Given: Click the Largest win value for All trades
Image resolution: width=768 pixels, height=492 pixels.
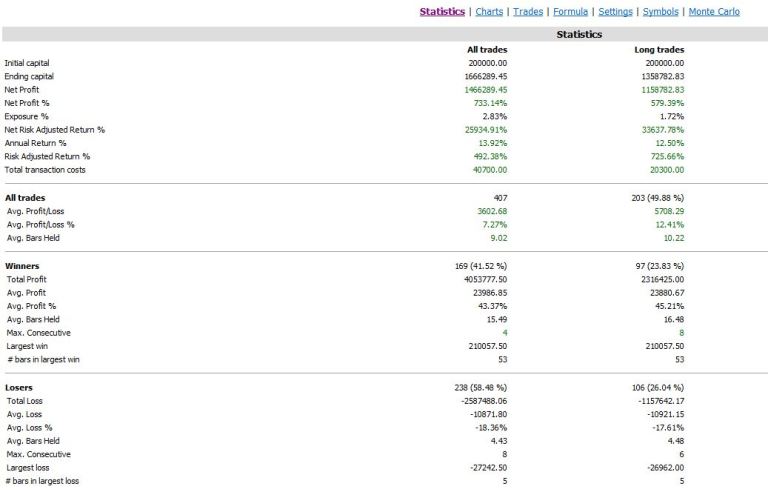Looking at the screenshot, I should point(487,346).
